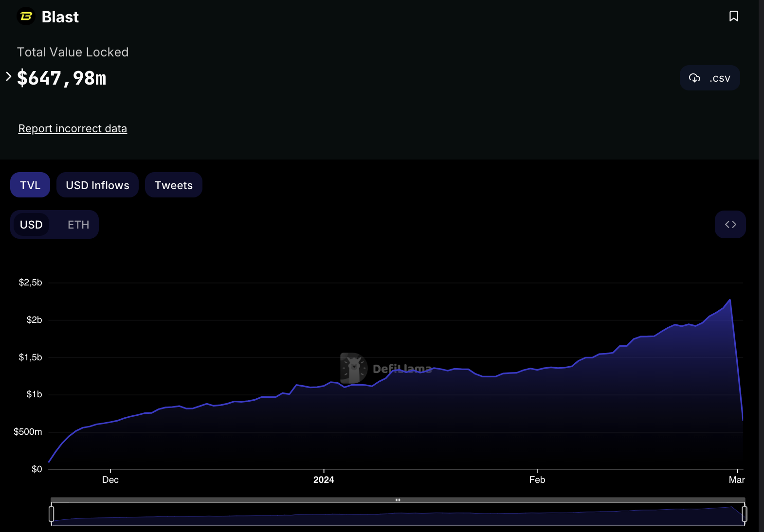Viewport: 764px width, 532px height.
Task: Expand the Total Value Locked breakdown chevron
Action: click(x=8, y=76)
